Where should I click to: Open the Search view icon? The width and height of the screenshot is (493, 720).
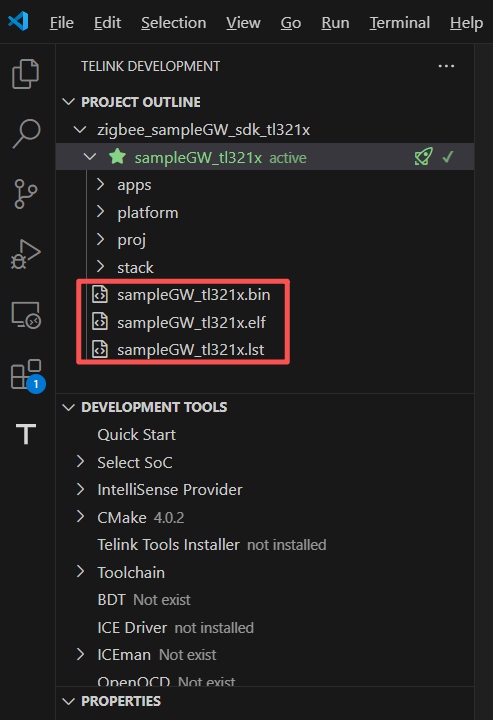[26, 134]
